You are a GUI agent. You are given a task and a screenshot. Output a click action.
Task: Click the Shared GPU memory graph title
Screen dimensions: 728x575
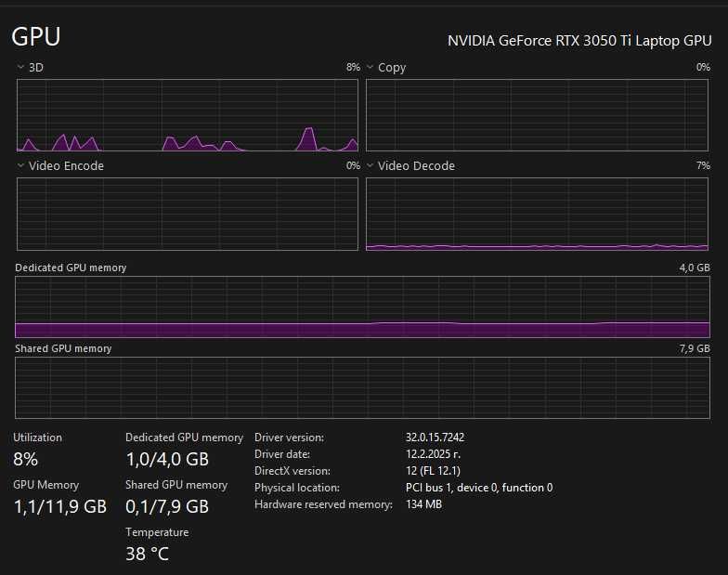pyautogui.click(x=63, y=349)
